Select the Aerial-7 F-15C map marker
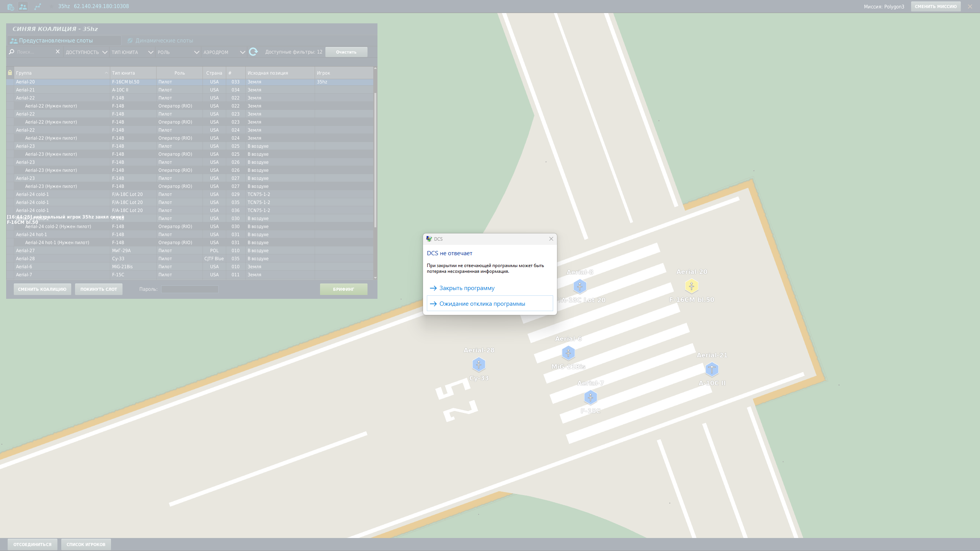The height and width of the screenshot is (551, 980). [x=590, y=397]
